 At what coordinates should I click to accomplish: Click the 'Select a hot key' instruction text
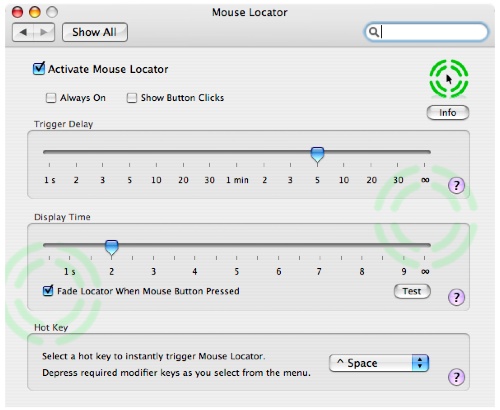tap(154, 356)
